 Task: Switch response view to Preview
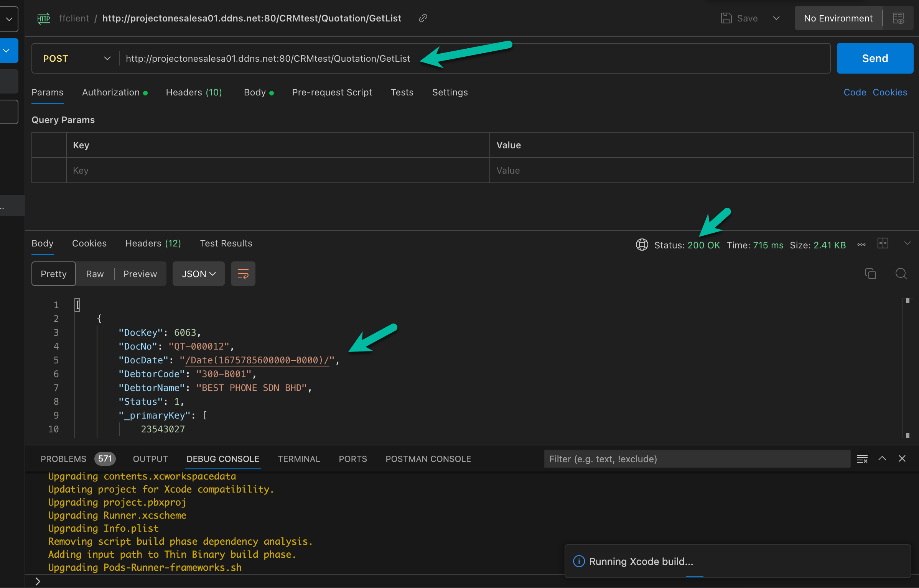pyautogui.click(x=140, y=273)
